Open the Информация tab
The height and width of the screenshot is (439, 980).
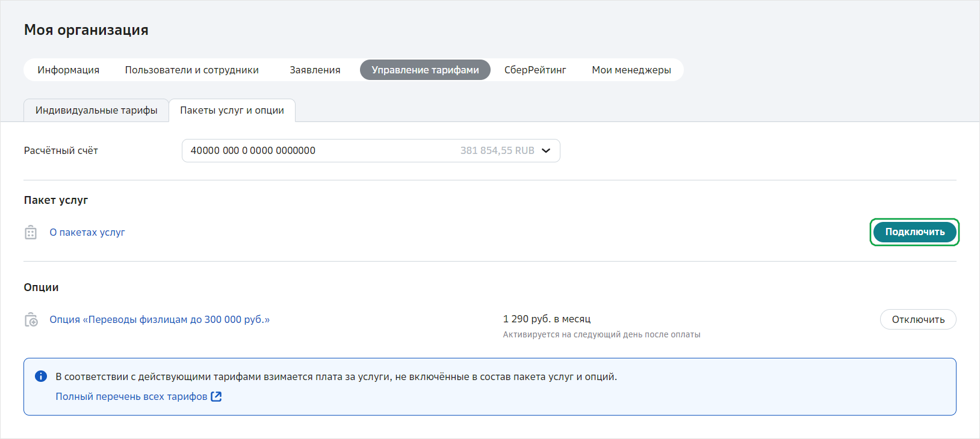(68, 70)
